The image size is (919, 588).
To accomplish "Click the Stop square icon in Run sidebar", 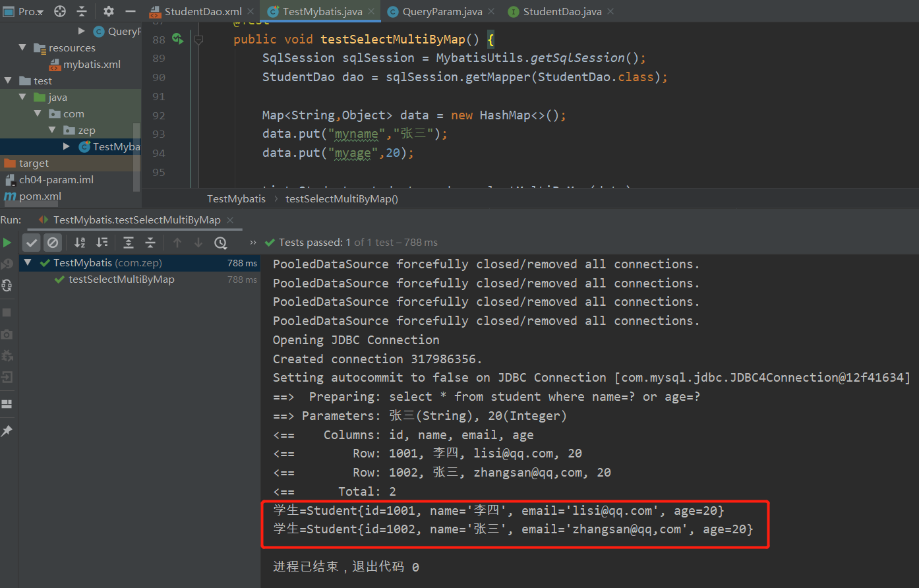I will pyautogui.click(x=7, y=312).
